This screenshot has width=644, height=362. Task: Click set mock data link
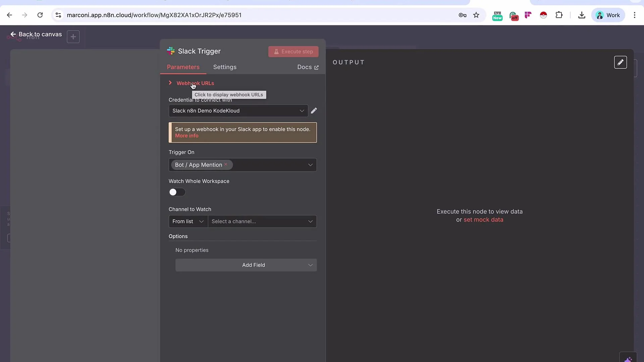tap(483, 220)
